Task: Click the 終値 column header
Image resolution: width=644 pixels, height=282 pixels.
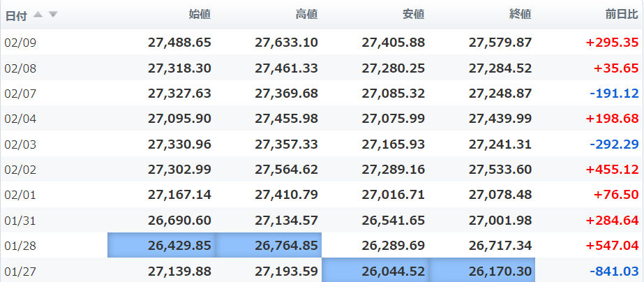Action: 520,15
